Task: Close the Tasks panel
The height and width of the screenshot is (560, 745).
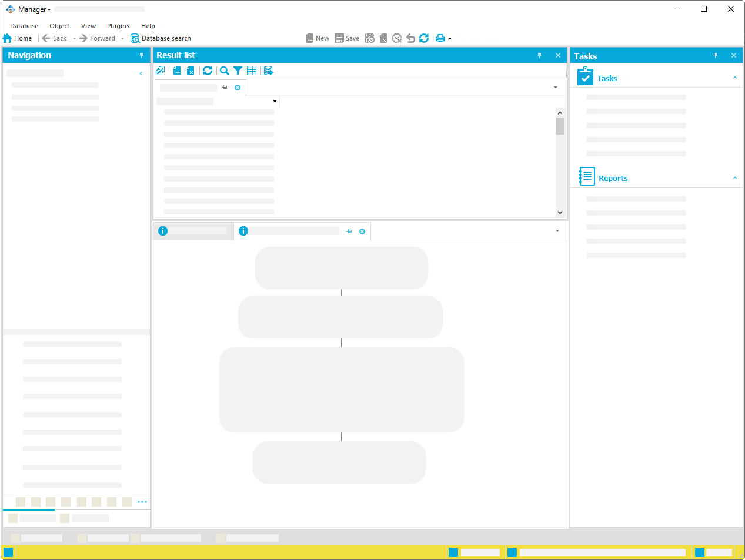Action: tap(734, 55)
